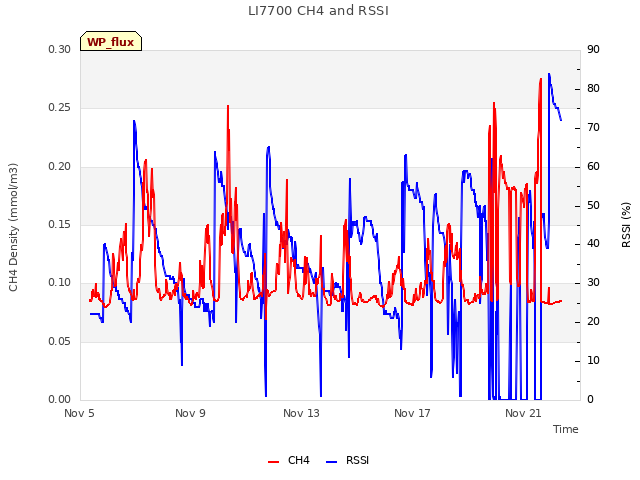The height and width of the screenshot is (480, 640).
Task: Click the 40 right axis value
Action: pos(593,244)
